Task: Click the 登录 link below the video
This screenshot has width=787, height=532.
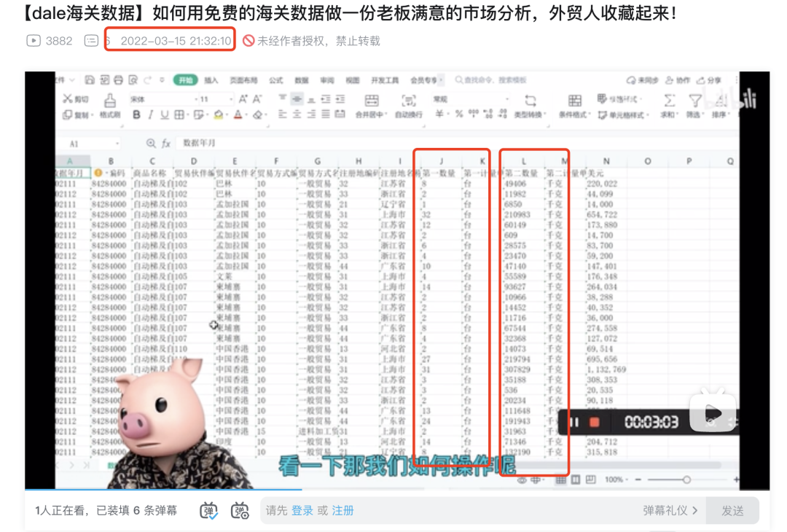Action: coord(304,510)
